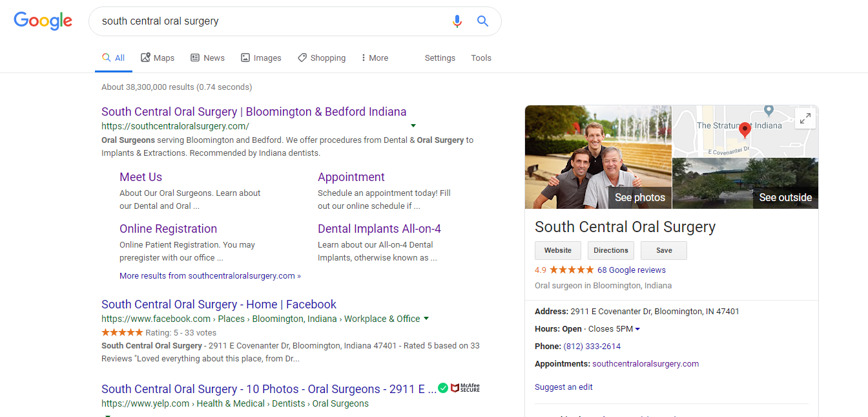Click the orange review stars in knowledge panel
This screenshot has width=868, height=417.
pyautogui.click(x=572, y=270)
